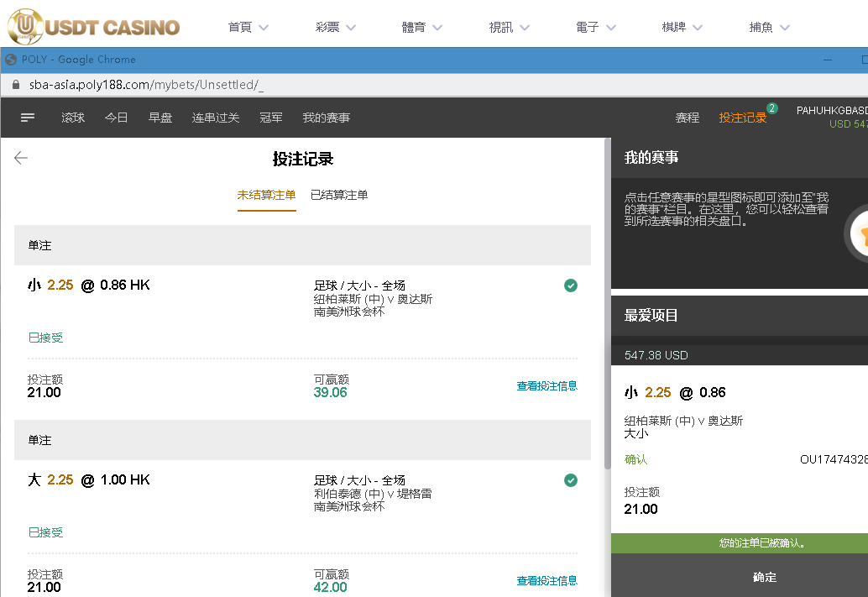The height and width of the screenshot is (597, 868).
Task: Expand the 體育 dropdown menu
Action: [425, 27]
